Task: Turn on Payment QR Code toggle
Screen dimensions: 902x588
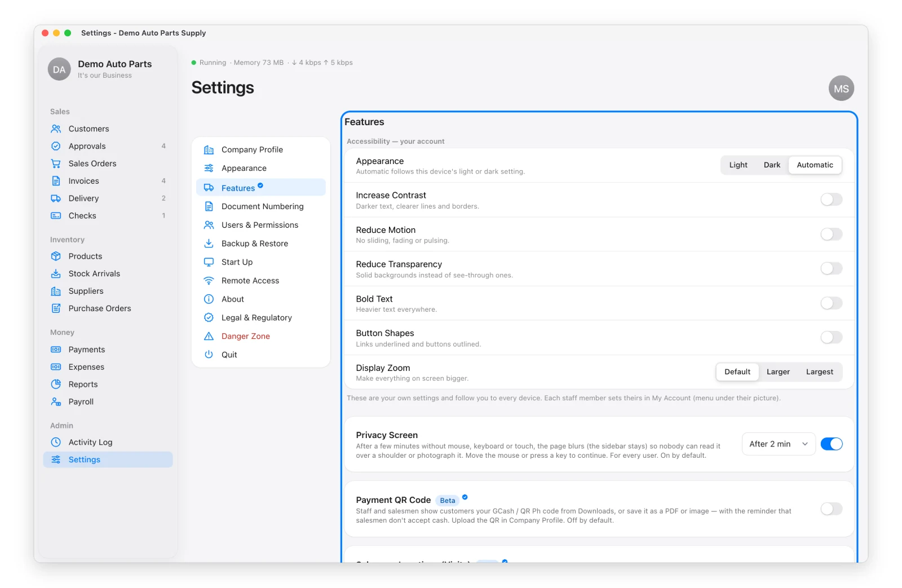Action: (832, 509)
